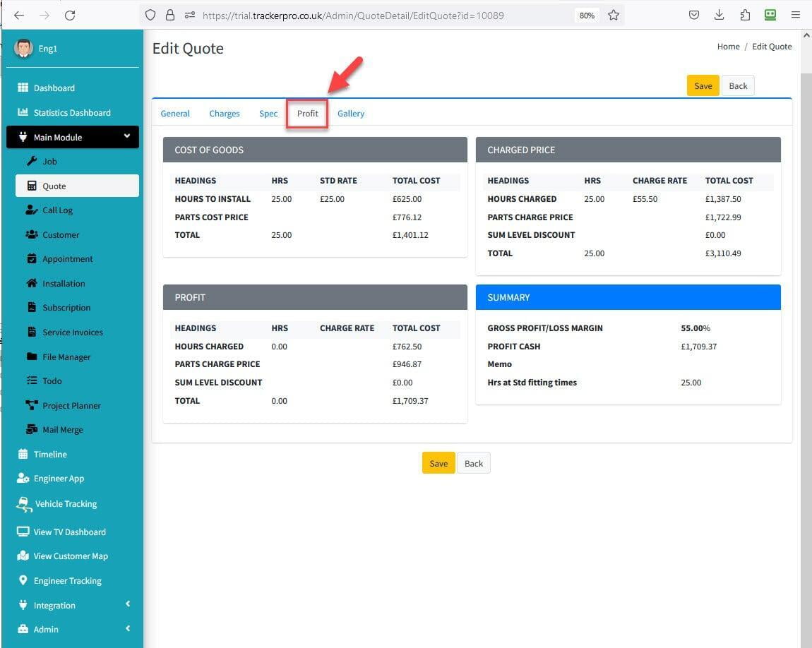Click the browser URL address field
Screen dimensions: 812x648
coord(381,15)
